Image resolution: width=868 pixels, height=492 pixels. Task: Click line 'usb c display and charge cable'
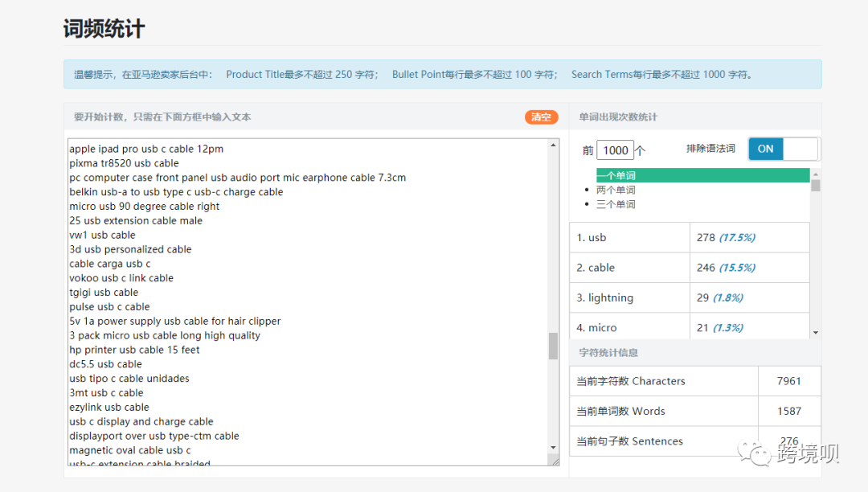pos(141,422)
